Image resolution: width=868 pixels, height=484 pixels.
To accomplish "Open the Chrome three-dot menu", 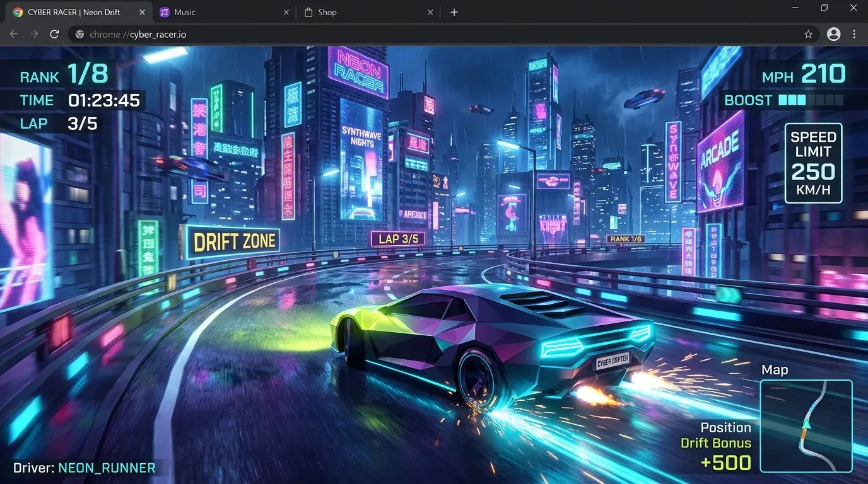I will tap(854, 34).
